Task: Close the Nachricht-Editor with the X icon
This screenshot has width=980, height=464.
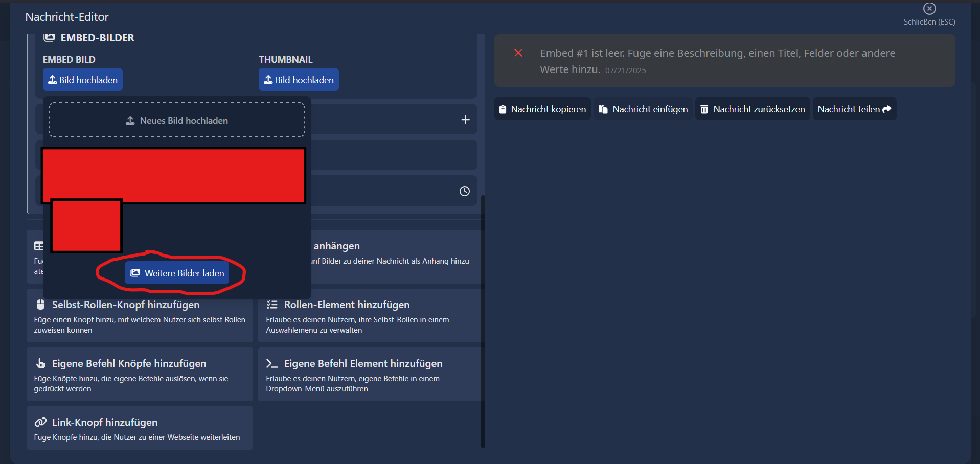Action: point(929,9)
